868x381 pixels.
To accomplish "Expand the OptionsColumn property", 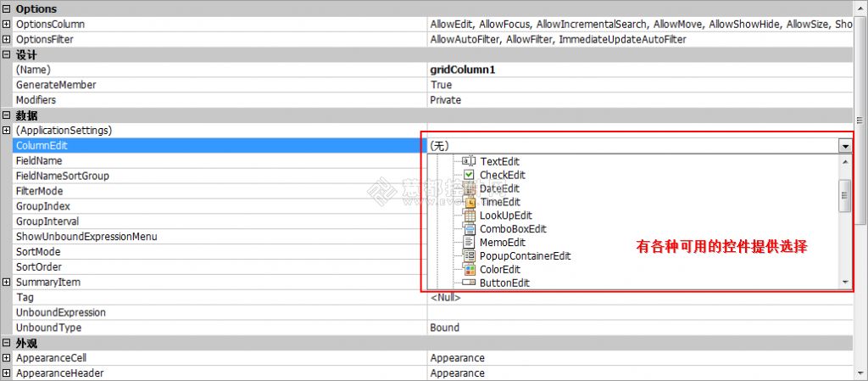I will 7,25.
